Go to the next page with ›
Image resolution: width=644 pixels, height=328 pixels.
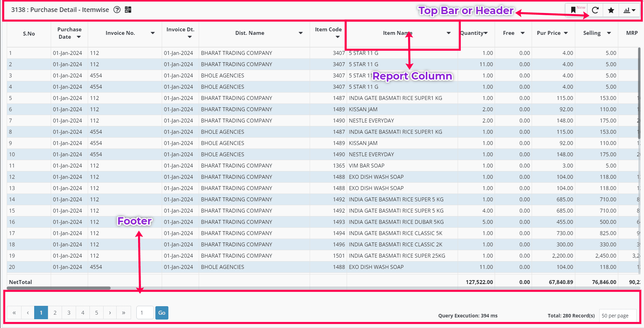click(x=110, y=313)
